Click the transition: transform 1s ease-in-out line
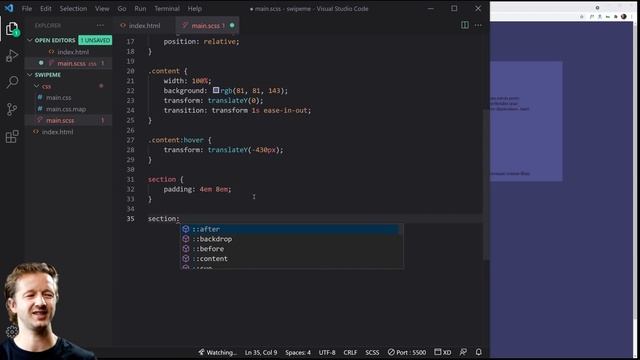Viewport: 640px width, 360px height. 237,110
